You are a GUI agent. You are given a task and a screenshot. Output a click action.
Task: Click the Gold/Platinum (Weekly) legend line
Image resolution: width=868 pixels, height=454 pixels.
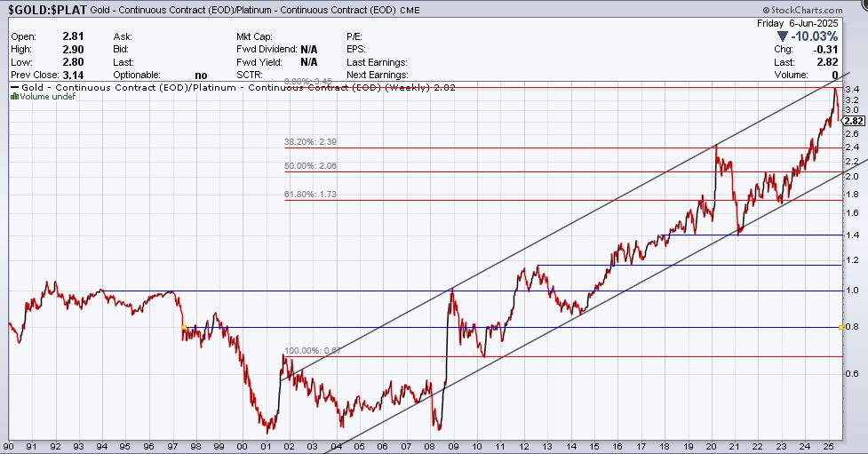point(233,87)
